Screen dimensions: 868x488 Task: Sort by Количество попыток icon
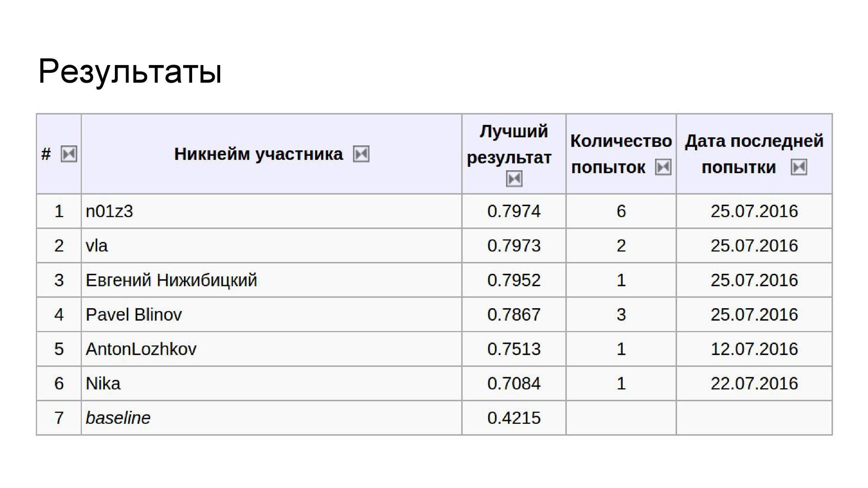tap(663, 167)
